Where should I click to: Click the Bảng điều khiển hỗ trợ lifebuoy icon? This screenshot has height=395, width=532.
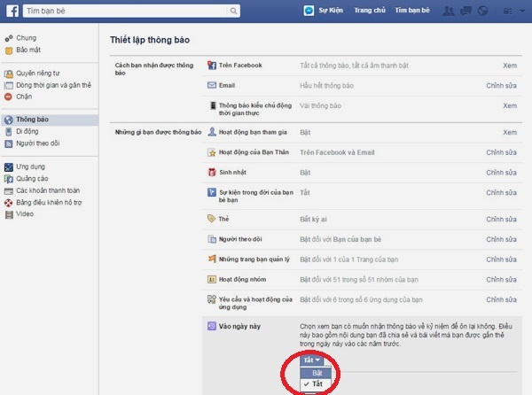(x=9, y=203)
